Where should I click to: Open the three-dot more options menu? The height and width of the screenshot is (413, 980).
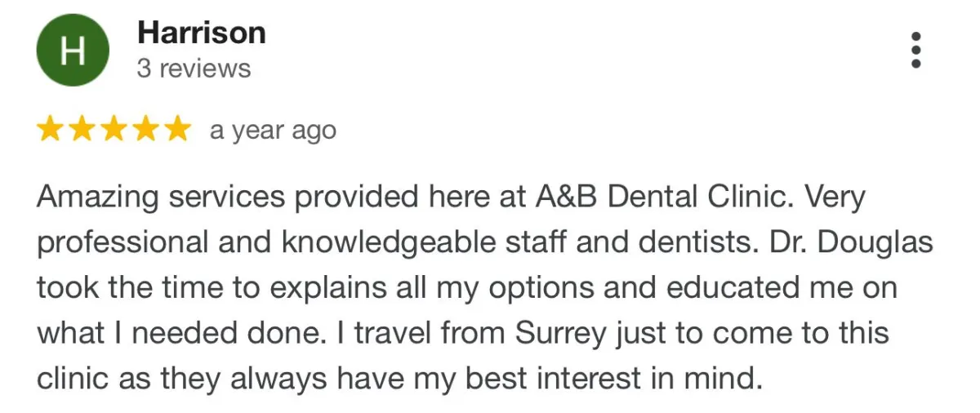(x=916, y=51)
